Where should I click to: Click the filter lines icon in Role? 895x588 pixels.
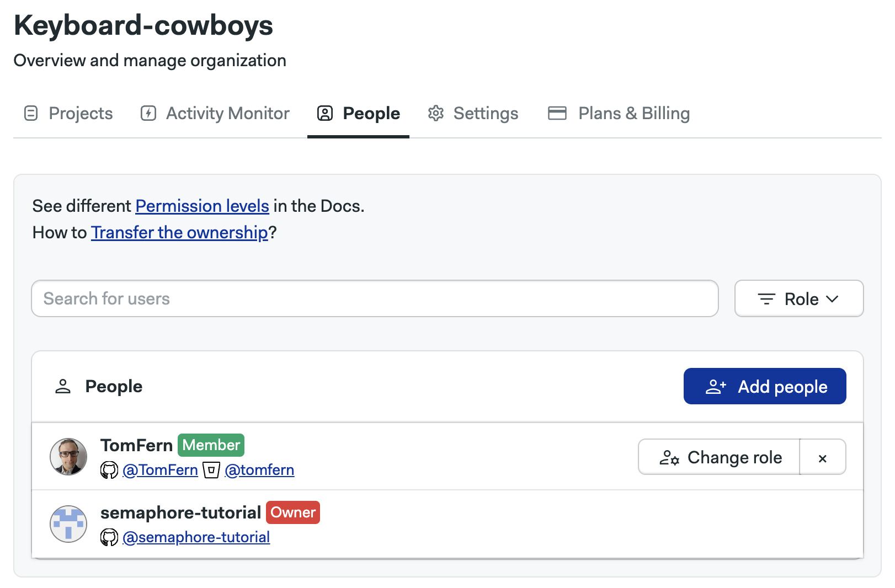click(766, 299)
